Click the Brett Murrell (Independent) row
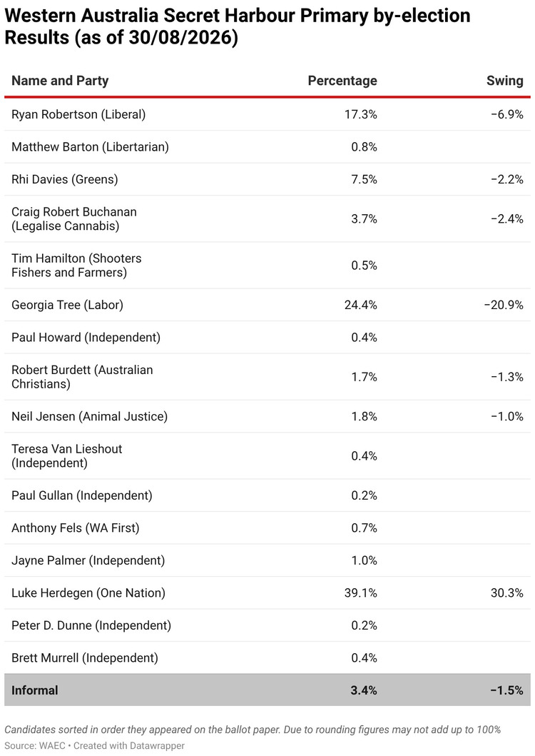 (267, 657)
